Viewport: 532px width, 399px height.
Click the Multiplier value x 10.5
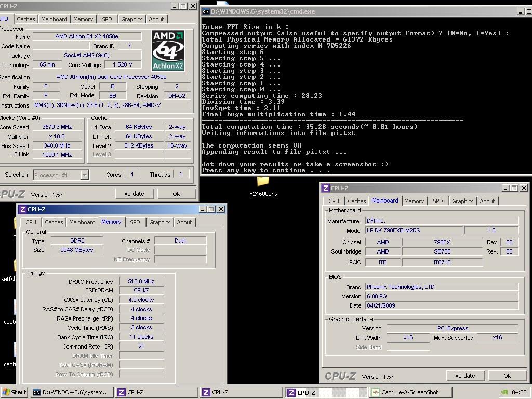(x=57, y=137)
